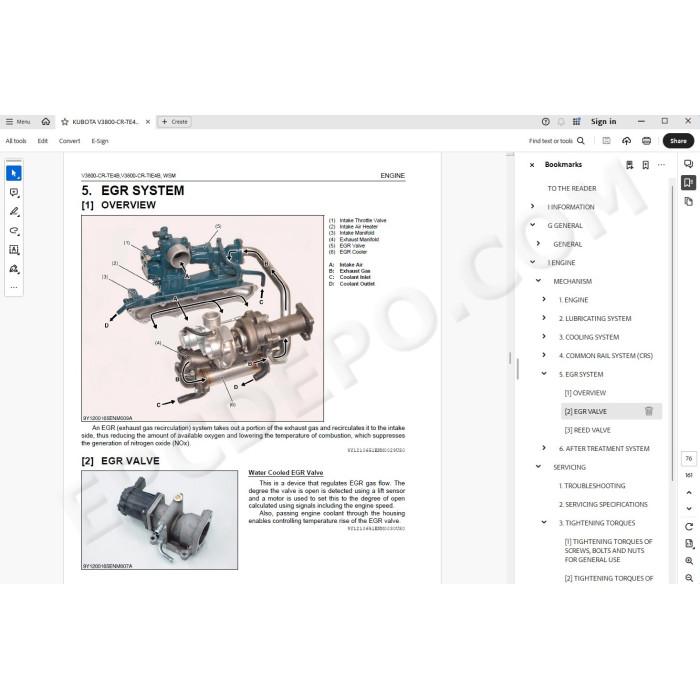Collapse the MECHANISM bookmark
Viewport: 700px width, 700px height.
pos(538,281)
